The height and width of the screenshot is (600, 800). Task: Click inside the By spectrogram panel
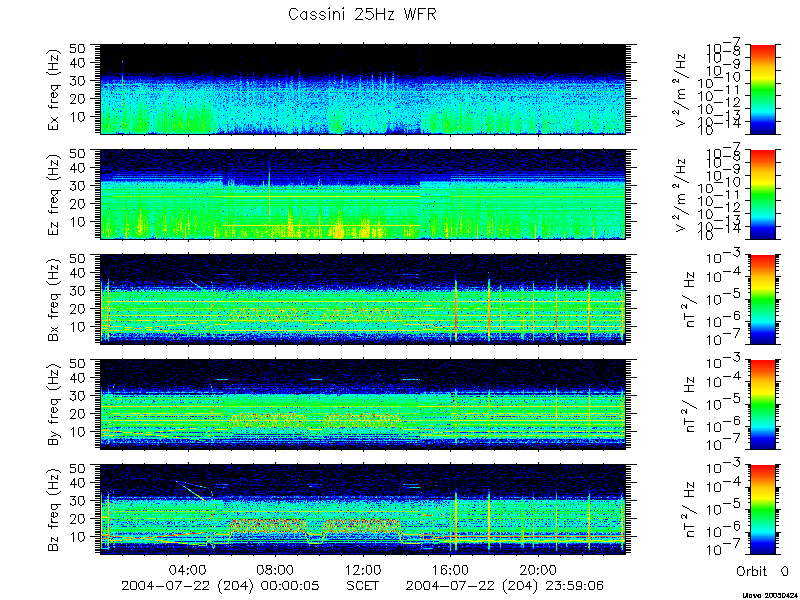(363, 405)
